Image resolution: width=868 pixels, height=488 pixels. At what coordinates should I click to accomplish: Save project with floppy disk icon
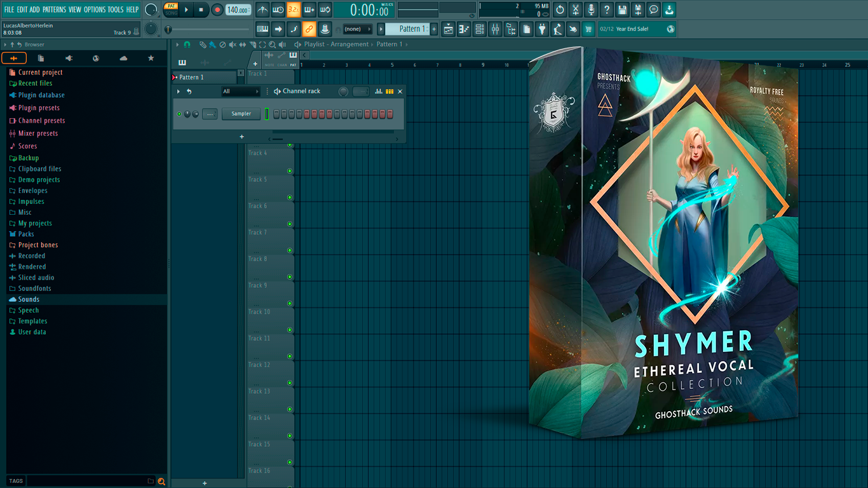point(622,10)
